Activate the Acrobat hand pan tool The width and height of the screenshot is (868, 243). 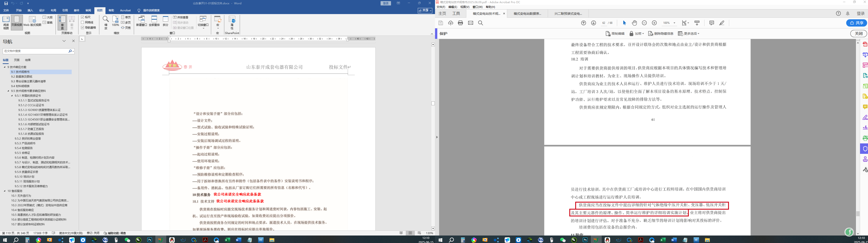(x=634, y=23)
